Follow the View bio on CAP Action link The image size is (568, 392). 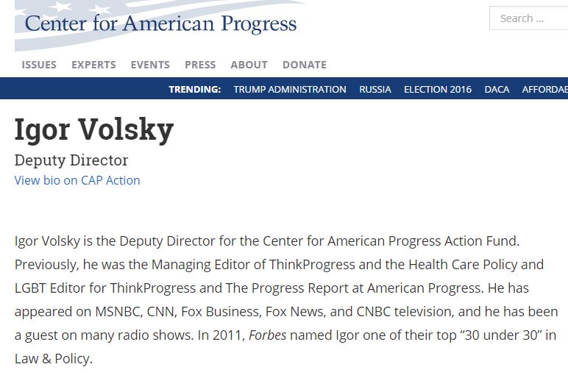tap(77, 180)
